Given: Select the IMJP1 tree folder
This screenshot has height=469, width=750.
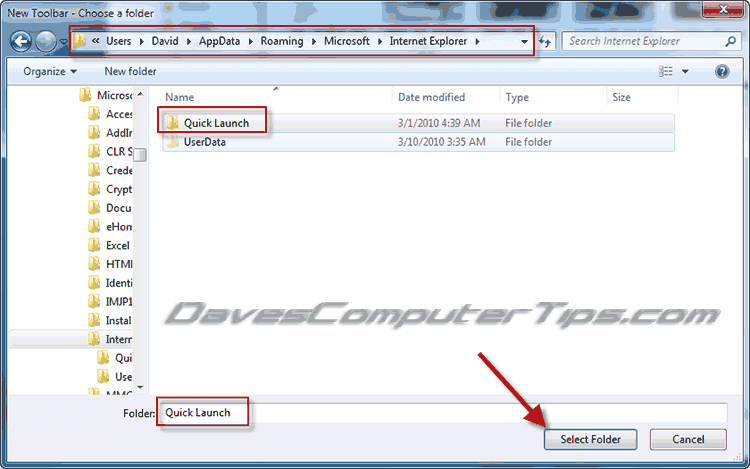Looking at the screenshot, I should (x=111, y=302).
